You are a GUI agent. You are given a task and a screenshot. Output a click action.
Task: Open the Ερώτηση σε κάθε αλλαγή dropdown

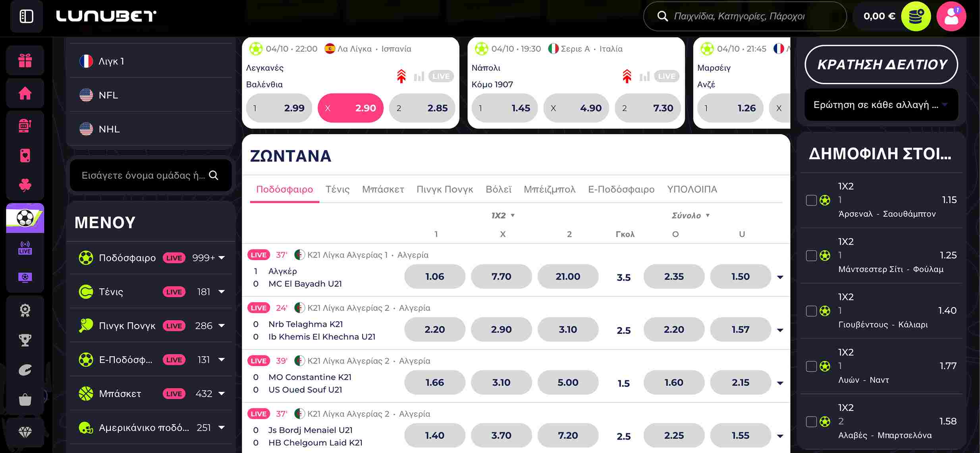tap(881, 105)
